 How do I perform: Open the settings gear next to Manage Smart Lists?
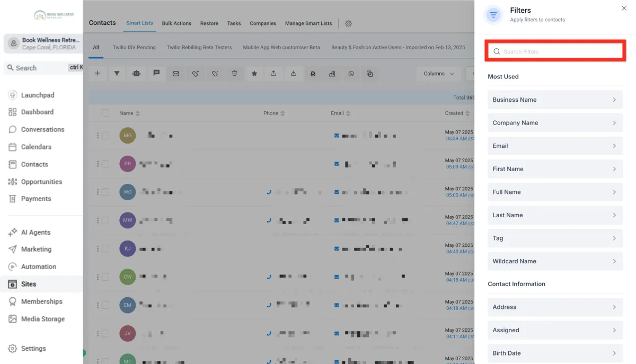[x=348, y=23]
